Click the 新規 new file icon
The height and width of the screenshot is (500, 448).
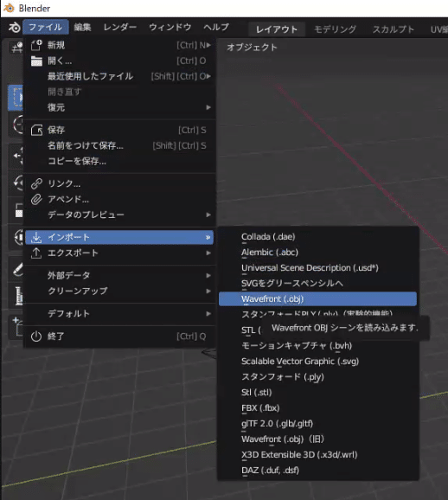coord(36,45)
